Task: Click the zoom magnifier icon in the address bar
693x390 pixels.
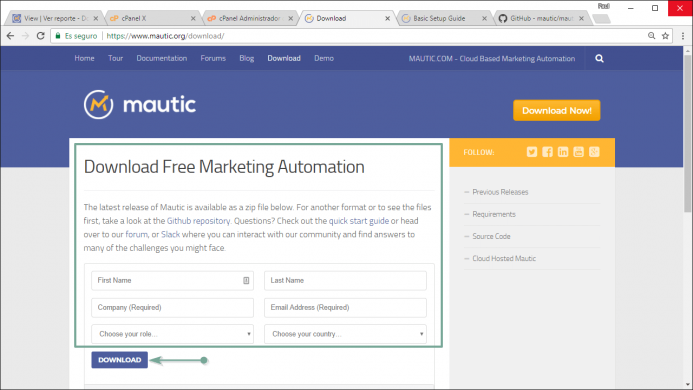Action: pyautogui.click(x=651, y=36)
